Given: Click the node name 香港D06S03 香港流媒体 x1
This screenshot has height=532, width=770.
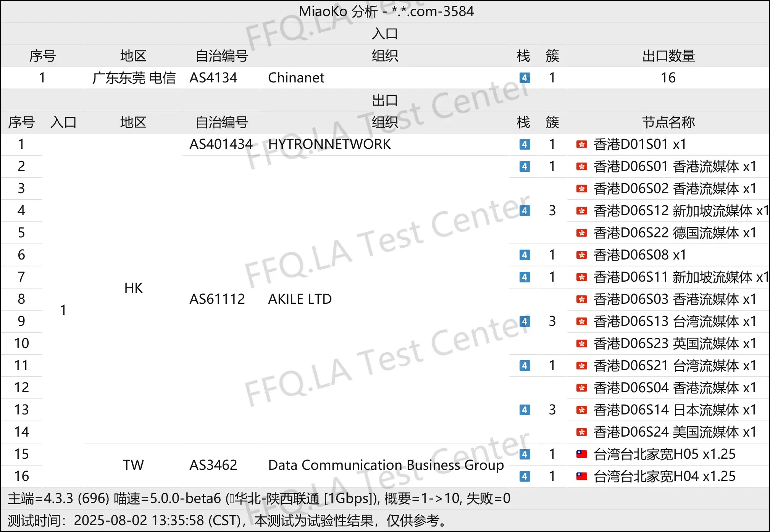Looking at the screenshot, I should click(675, 299).
